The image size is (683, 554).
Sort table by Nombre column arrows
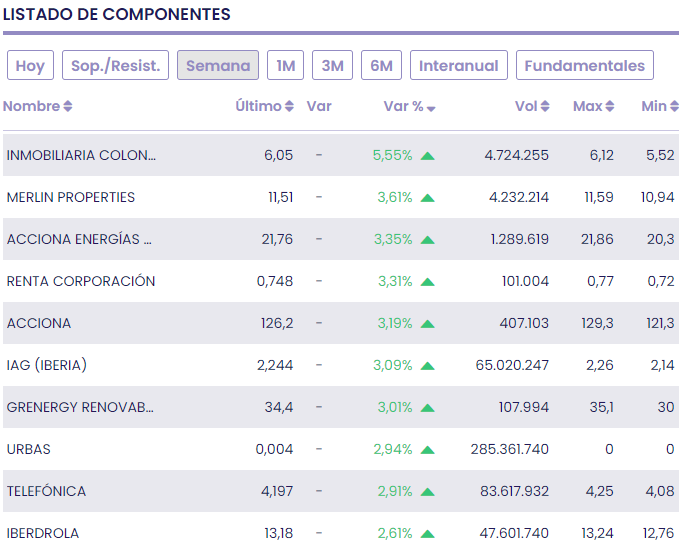(68, 107)
